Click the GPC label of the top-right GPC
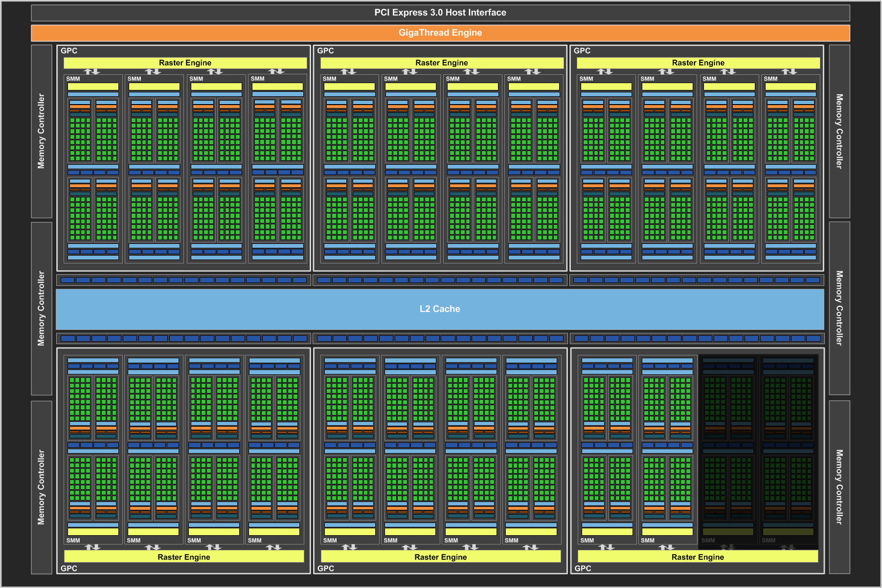 click(582, 51)
